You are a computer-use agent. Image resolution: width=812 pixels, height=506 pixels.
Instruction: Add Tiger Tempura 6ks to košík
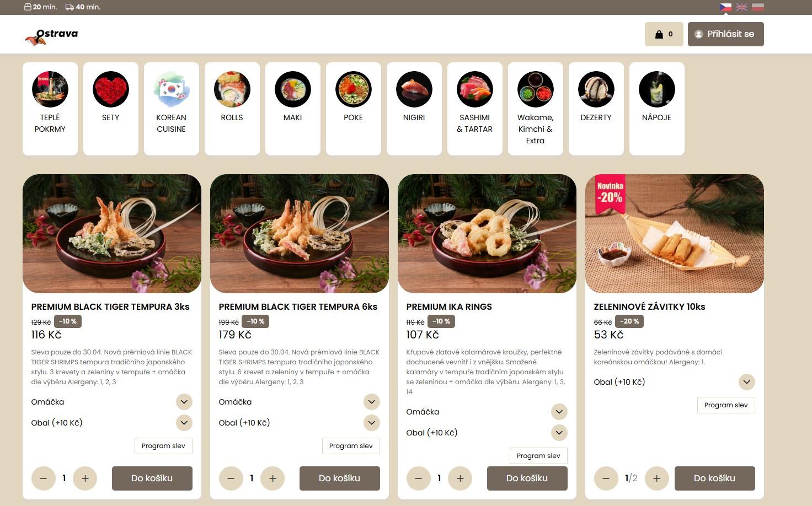[340, 478]
